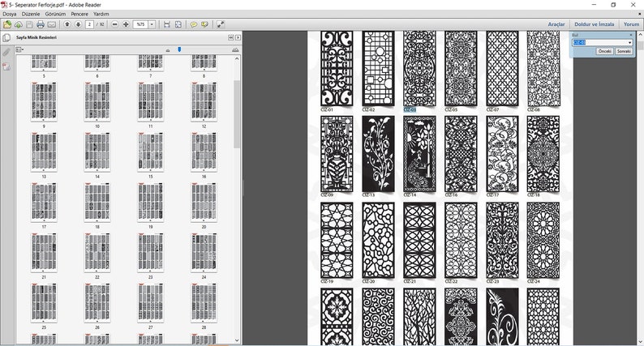Switch to read mode with the expand arrows icon

click(221, 24)
